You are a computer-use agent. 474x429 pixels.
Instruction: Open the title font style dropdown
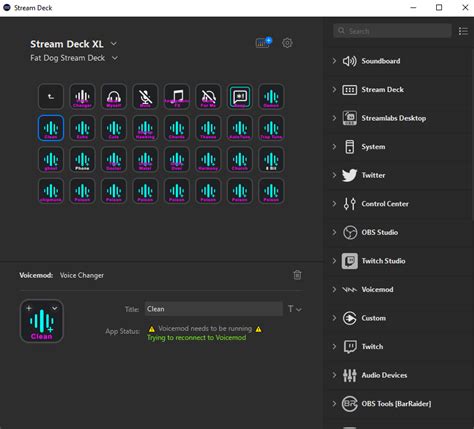(x=295, y=309)
